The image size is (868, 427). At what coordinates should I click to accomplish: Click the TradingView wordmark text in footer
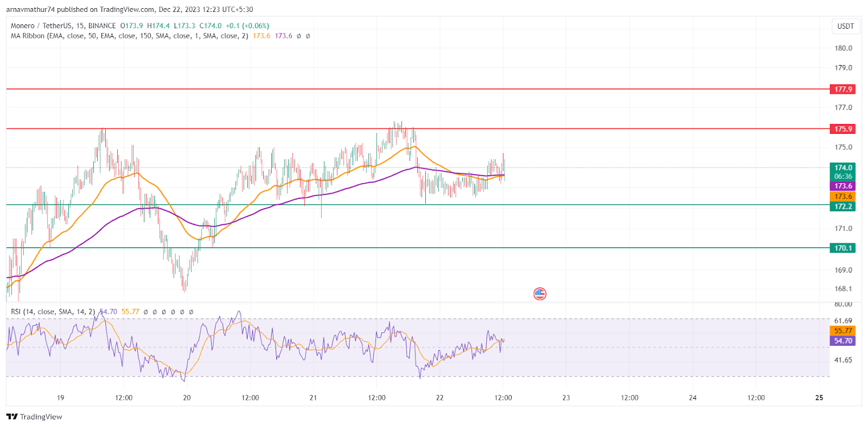pyautogui.click(x=41, y=417)
